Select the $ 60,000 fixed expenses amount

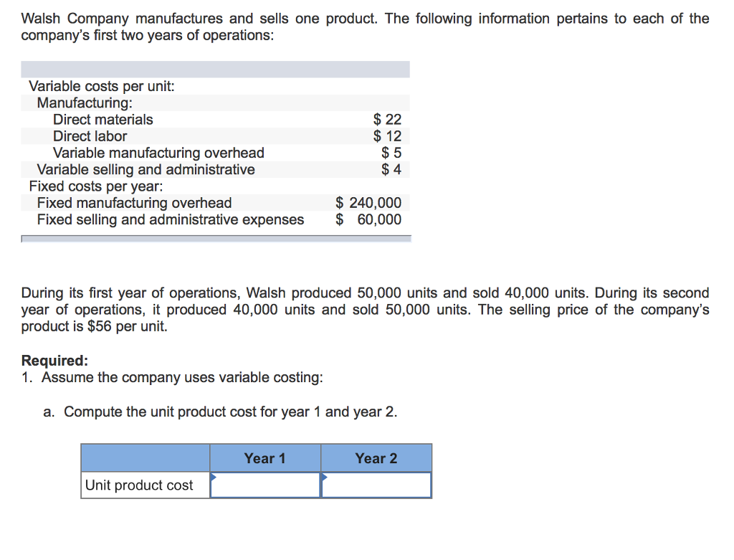pos(369,219)
